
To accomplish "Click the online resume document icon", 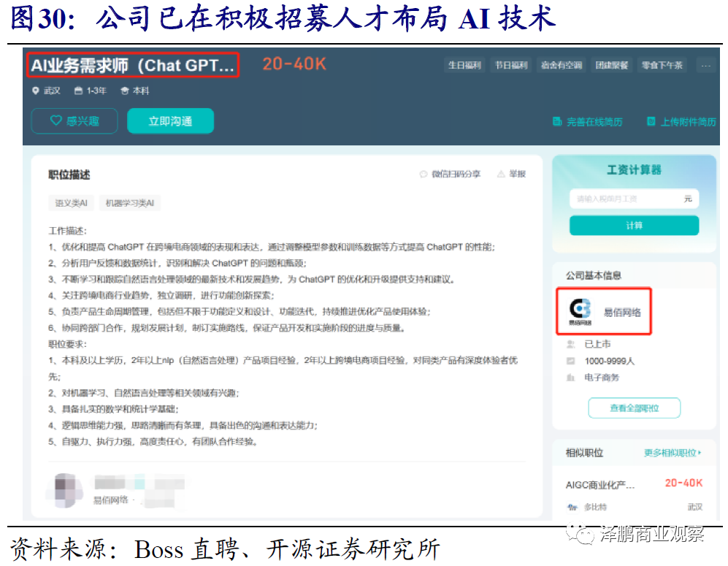I will point(557,122).
